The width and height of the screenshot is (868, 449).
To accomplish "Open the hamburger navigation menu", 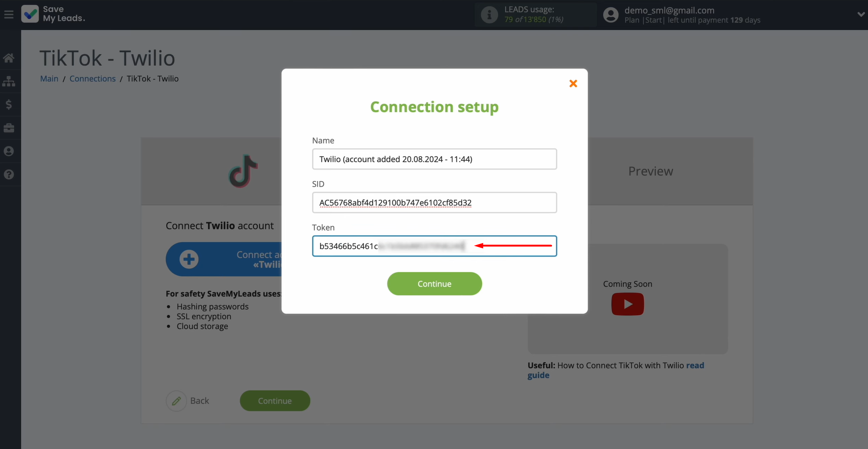I will click(x=9, y=14).
